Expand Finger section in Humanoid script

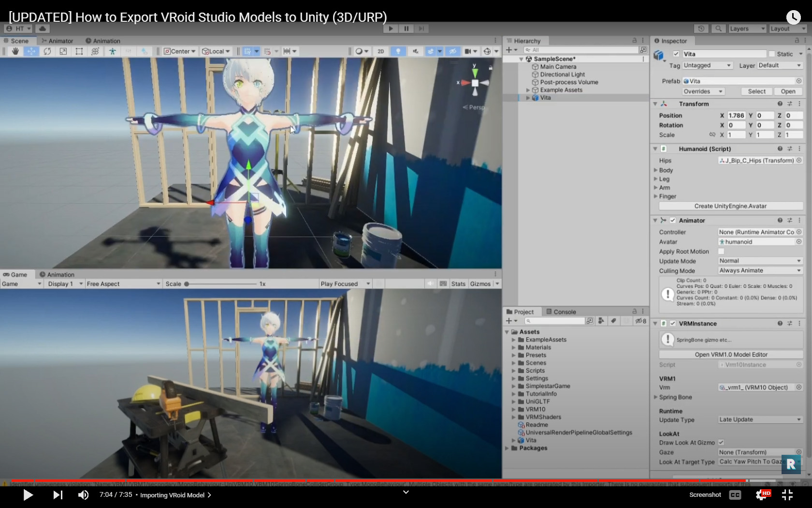[x=656, y=196]
